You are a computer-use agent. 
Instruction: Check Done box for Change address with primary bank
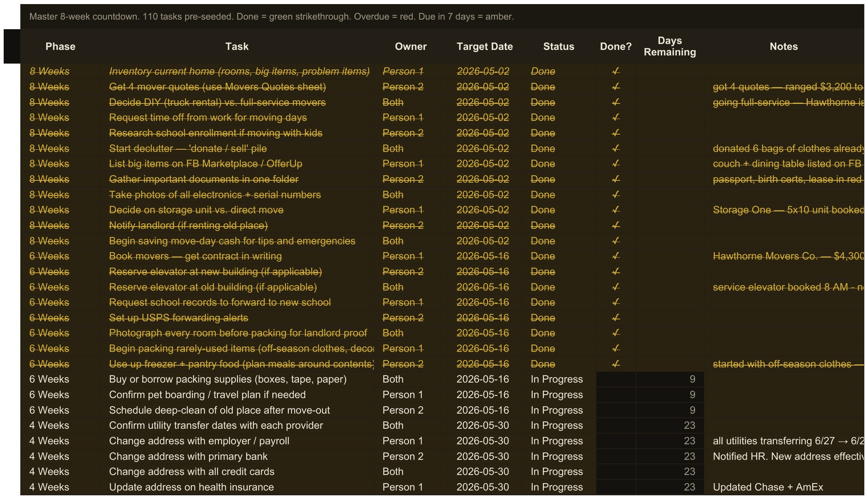click(x=616, y=456)
